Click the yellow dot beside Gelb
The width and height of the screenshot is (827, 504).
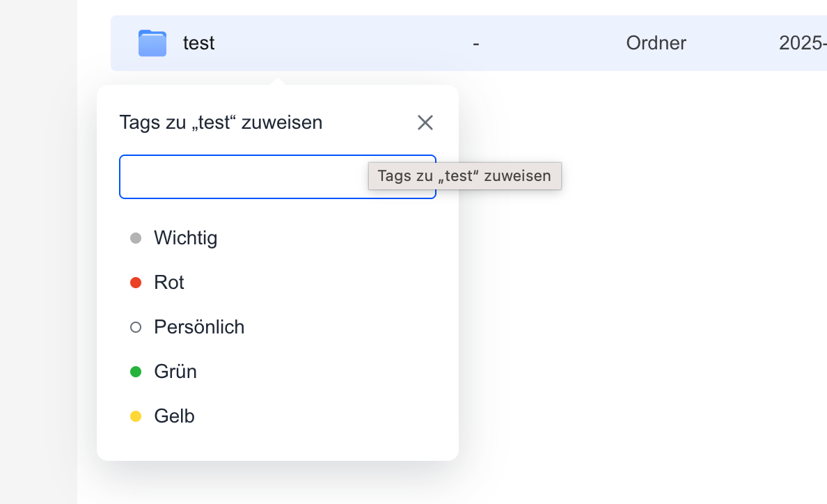(x=136, y=416)
